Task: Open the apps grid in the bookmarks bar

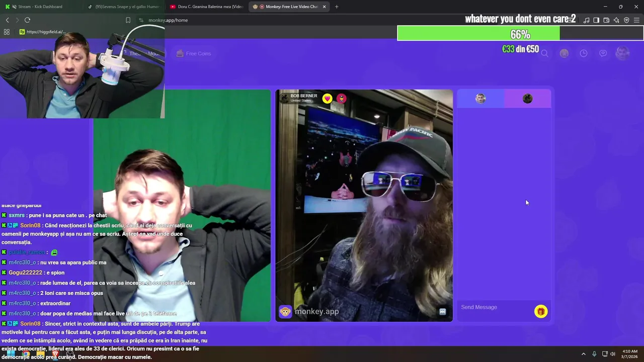Action: [x=7, y=32]
